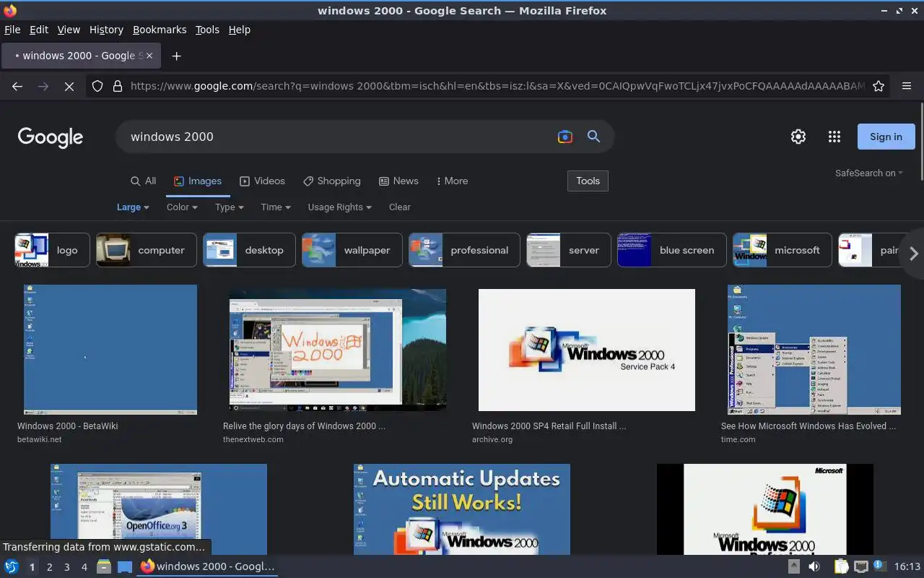Open the Color filter dropdown

(x=182, y=207)
